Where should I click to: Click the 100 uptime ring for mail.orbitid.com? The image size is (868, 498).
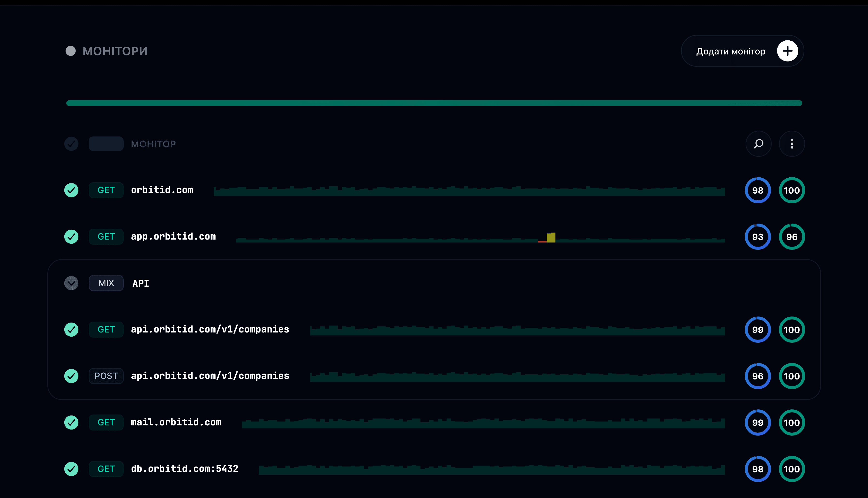792,423
